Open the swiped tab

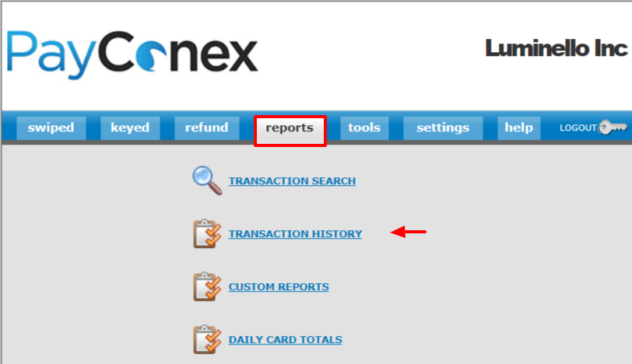pos(51,128)
